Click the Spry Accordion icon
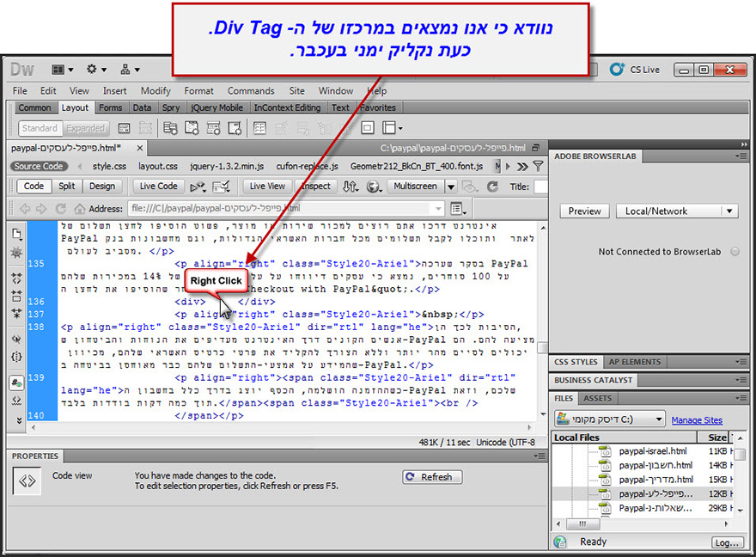 (x=213, y=128)
